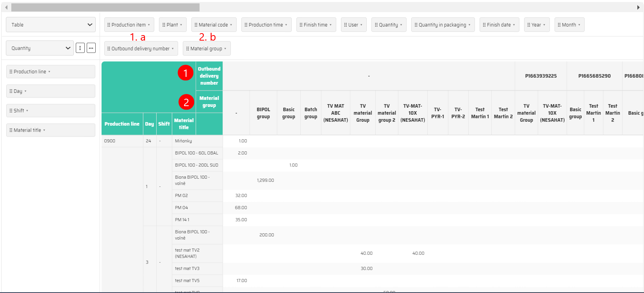Click the horizontal sort arrow icon
644x293 pixels.
tap(91, 48)
